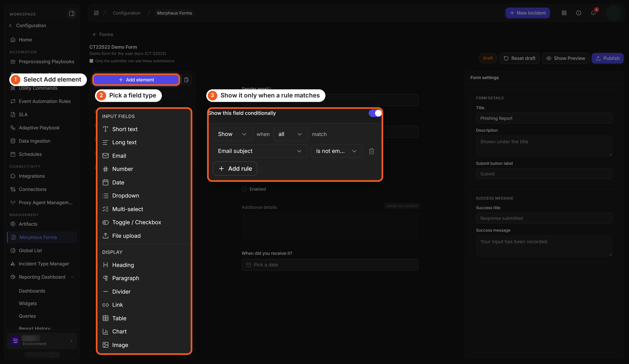
Task: Pick the Number field type
Action: [x=144, y=169]
